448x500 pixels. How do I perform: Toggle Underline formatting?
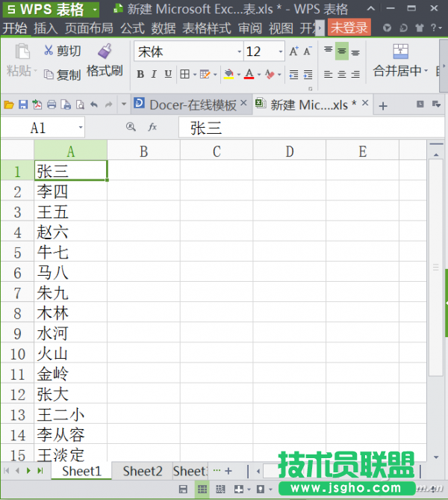click(x=168, y=74)
